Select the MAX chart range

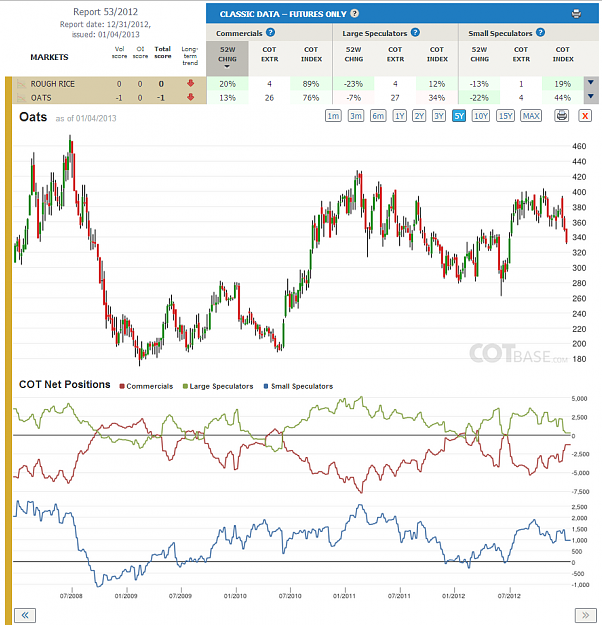tap(531, 116)
